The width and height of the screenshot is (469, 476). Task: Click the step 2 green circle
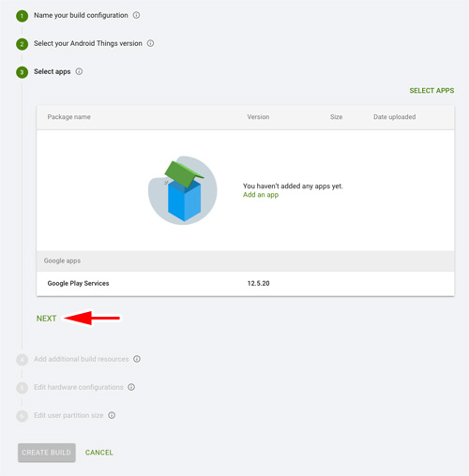22,44
